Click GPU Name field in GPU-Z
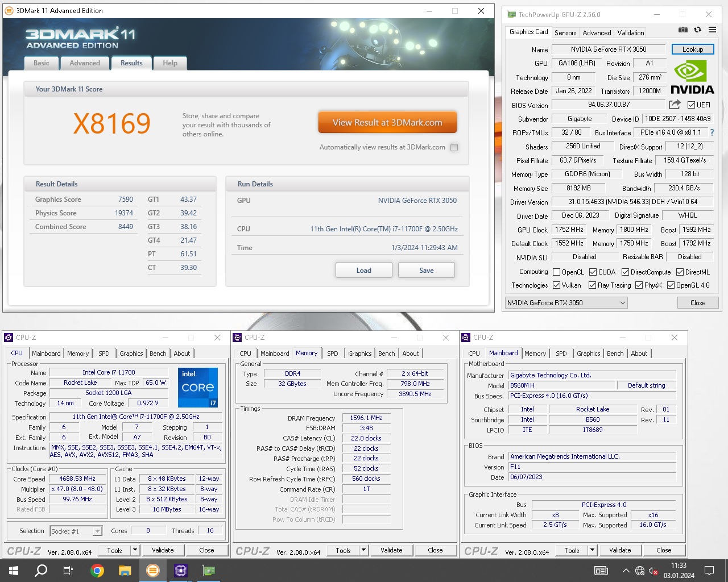Screen dimensions: 728x582 coord(609,49)
